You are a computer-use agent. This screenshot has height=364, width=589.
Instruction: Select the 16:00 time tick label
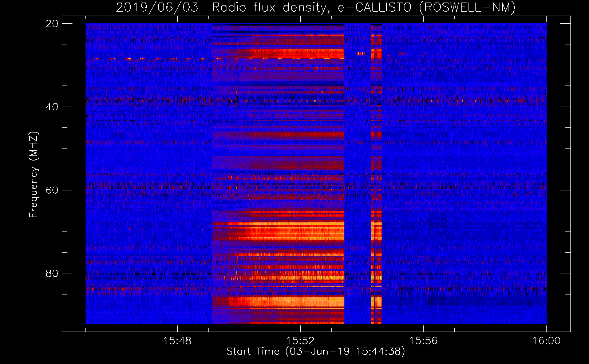pos(546,341)
